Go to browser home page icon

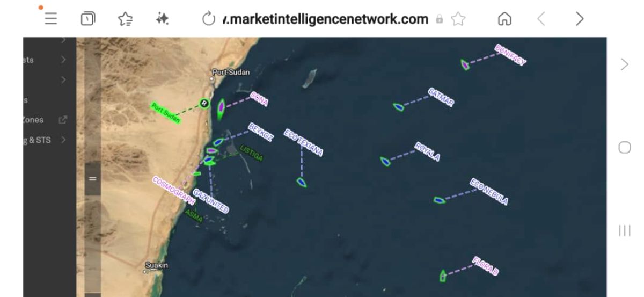tap(505, 19)
